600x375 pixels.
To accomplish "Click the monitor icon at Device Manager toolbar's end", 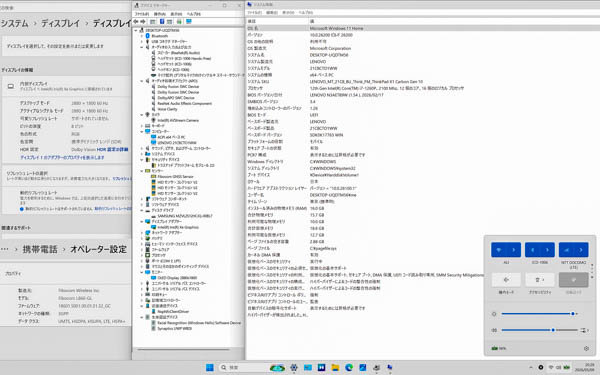I will point(188,22).
